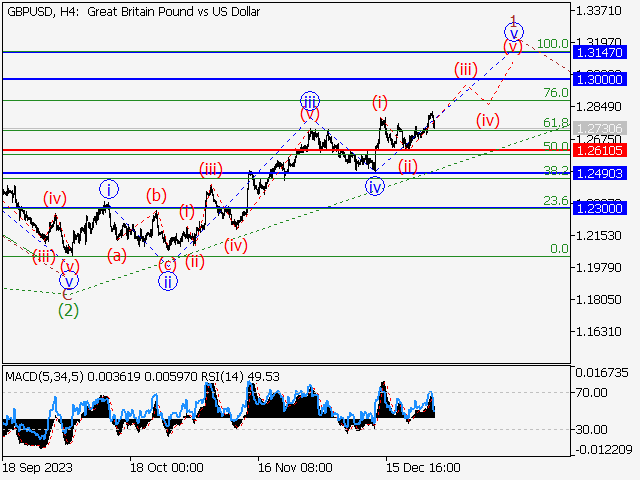Image resolution: width=640 pixels, height=480 pixels.
Task: Click the chart title 'GBPUSD, H4: Great Britain Pound vs US Dollar'
Action: point(133,12)
